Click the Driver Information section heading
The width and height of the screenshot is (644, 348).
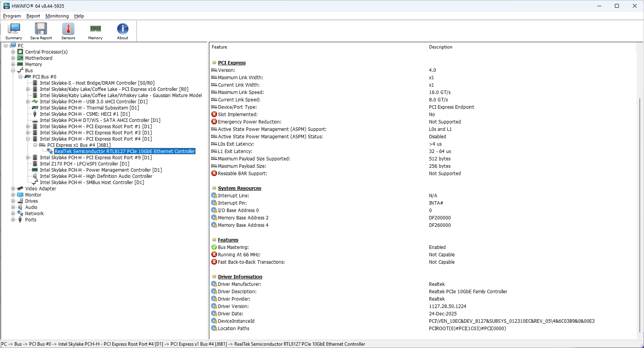point(240,277)
